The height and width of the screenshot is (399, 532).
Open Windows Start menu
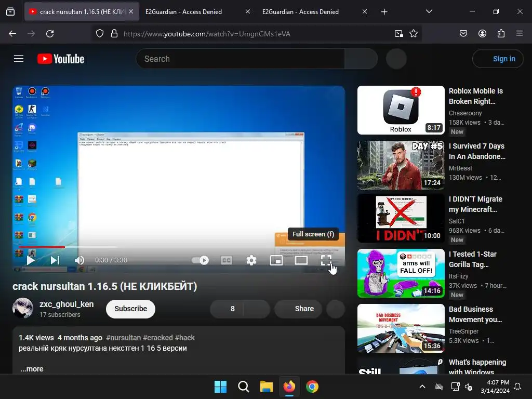pyautogui.click(x=220, y=387)
